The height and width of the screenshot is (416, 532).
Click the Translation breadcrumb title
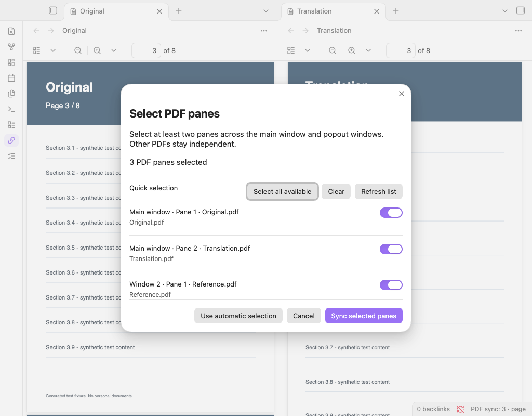(x=334, y=31)
